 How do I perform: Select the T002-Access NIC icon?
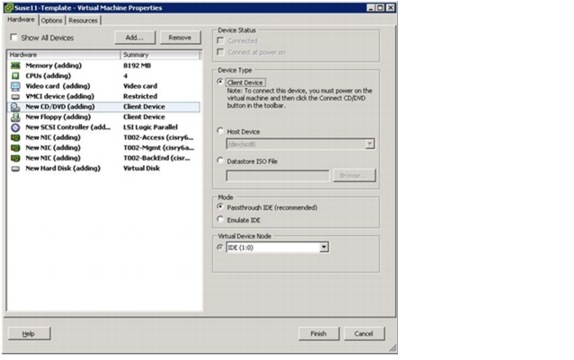[x=15, y=138]
